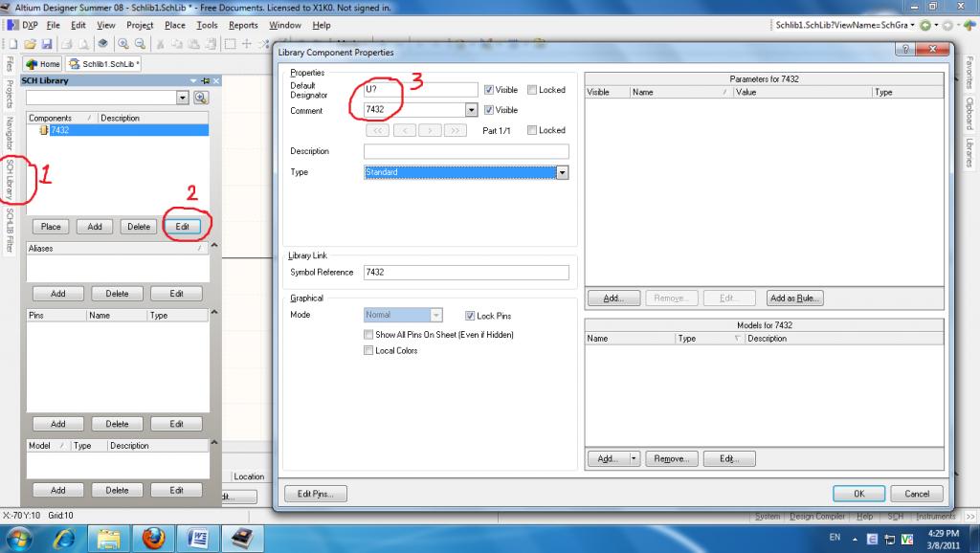Click the Cut scissors toolbar icon
980x553 pixels.
point(160,44)
